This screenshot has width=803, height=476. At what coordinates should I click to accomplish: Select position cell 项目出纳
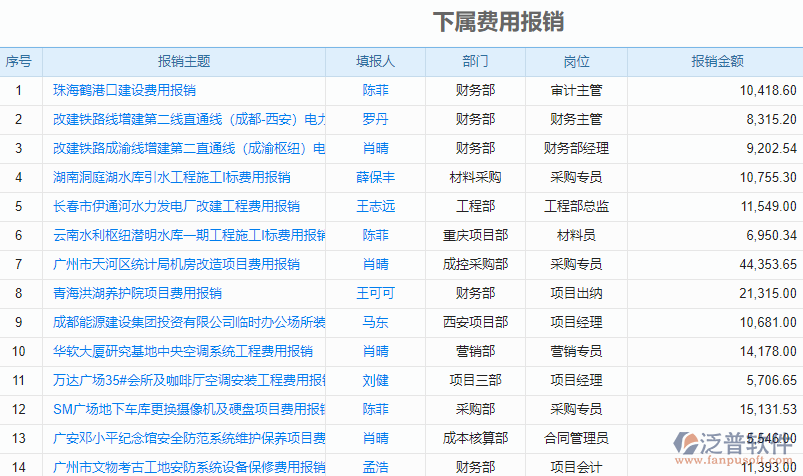[576, 294]
